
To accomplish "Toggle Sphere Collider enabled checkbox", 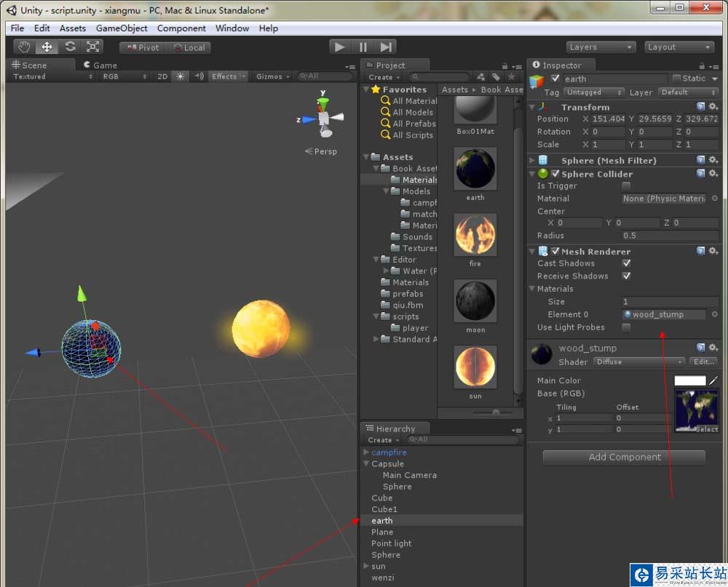I will tap(555, 174).
